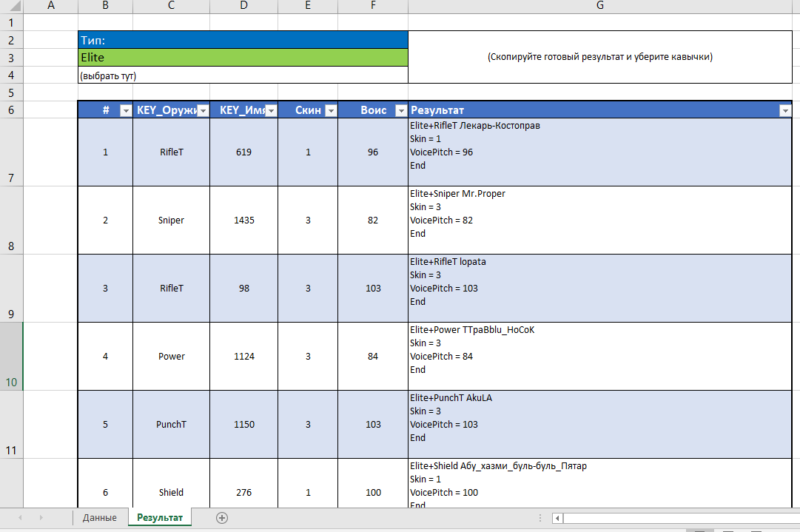Select the Elite+RifleT Лекарь-Костоправ result cell
Viewport: 800px width, 532px height.
(x=600, y=152)
